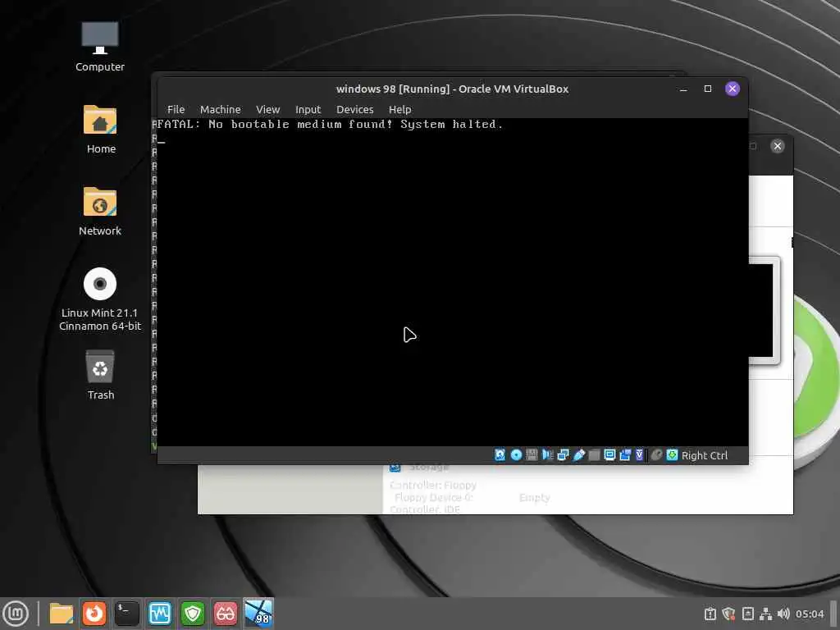Open the View menu
This screenshot has width=840, height=630.
click(268, 109)
